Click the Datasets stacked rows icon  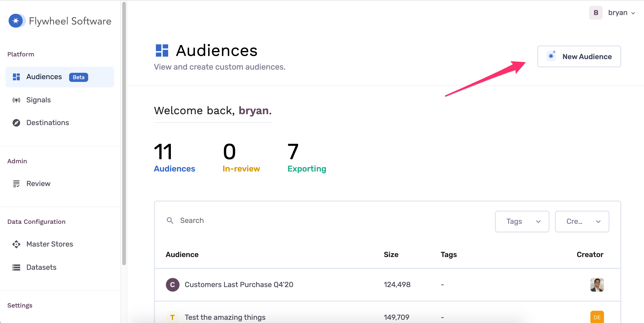point(16,267)
